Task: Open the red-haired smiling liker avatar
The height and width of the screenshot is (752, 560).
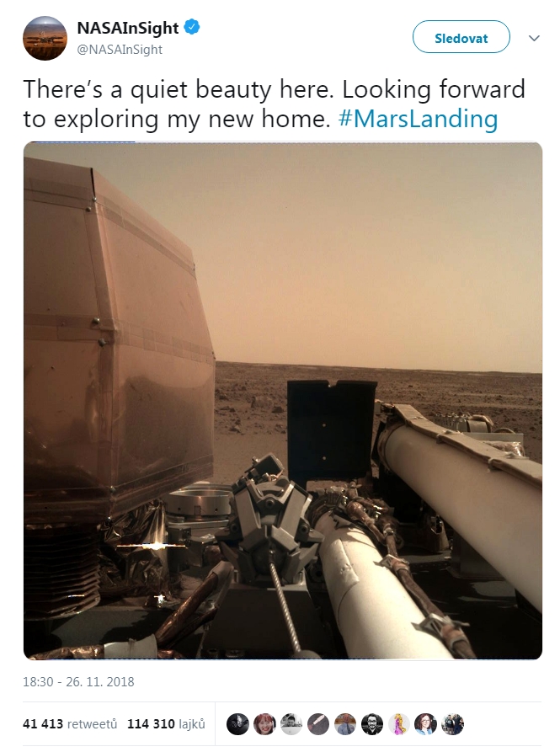Action: [264, 724]
